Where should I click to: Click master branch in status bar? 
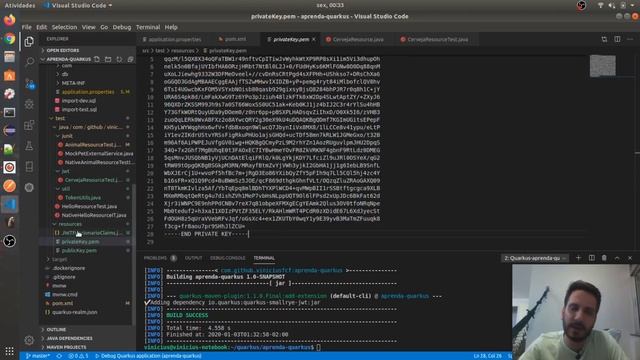pyautogui.click(x=37, y=356)
